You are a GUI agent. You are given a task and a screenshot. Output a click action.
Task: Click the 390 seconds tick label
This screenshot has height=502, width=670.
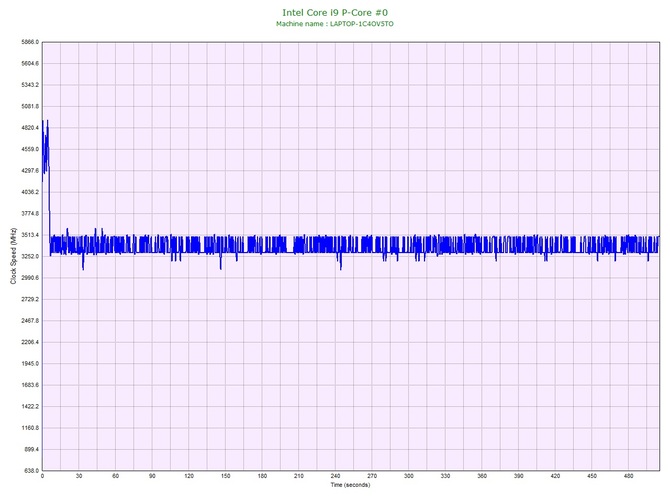click(519, 476)
